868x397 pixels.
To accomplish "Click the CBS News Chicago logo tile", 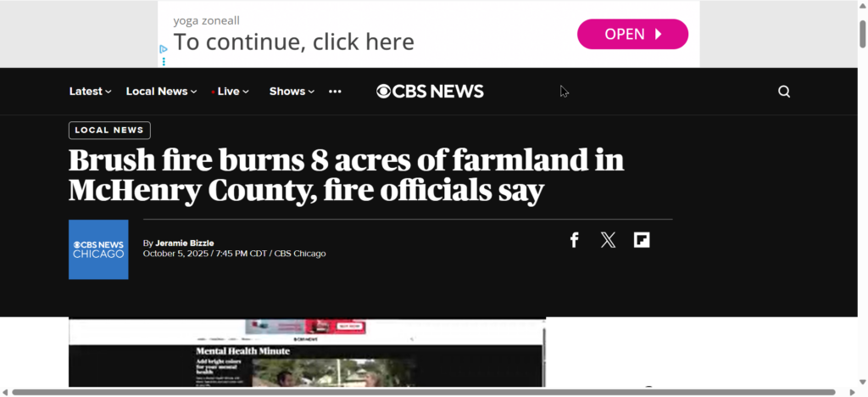I will (x=98, y=249).
